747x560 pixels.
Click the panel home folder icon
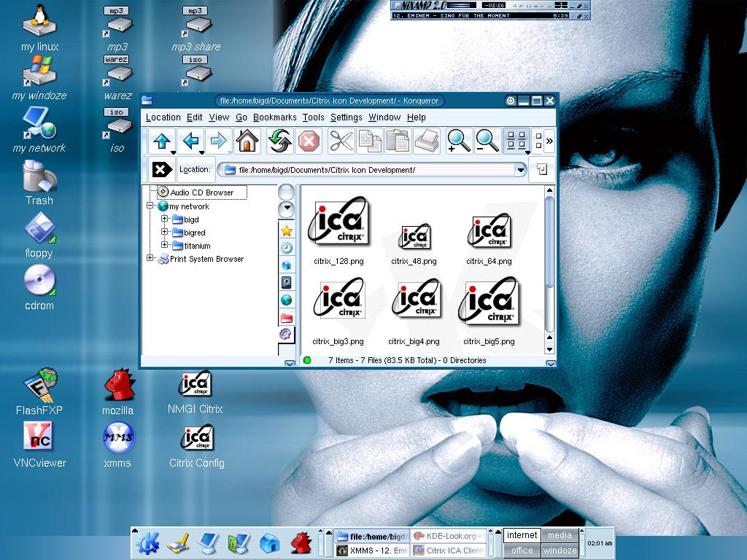click(x=270, y=542)
